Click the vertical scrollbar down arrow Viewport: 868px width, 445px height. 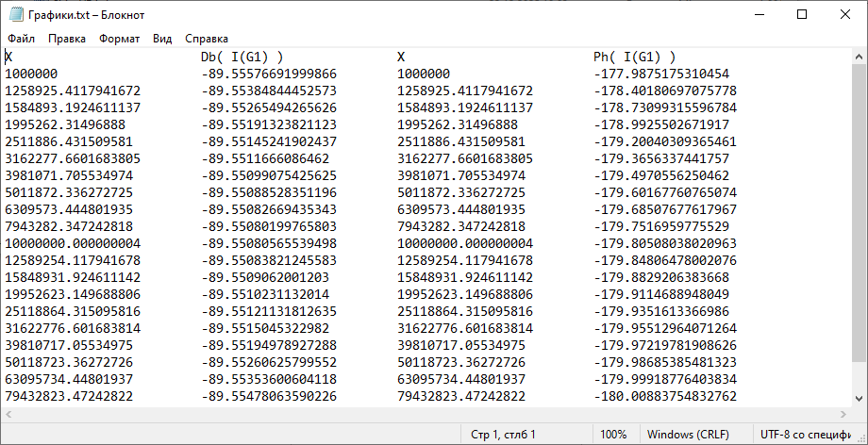(860, 398)
